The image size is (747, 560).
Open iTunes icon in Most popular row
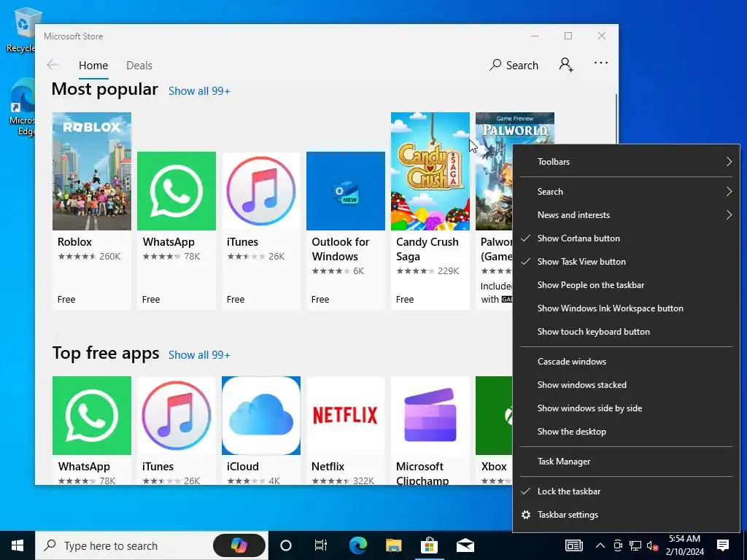[x=261, y=191]
